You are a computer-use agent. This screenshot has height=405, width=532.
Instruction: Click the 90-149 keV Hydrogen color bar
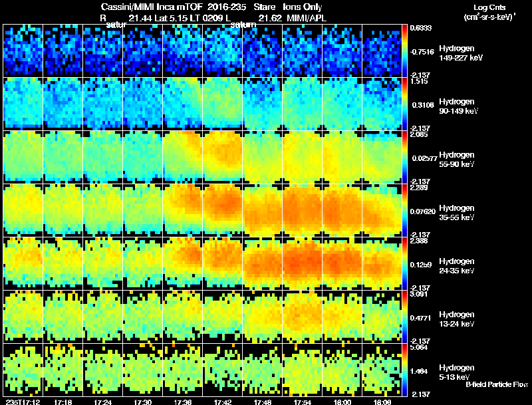(404, 104)
